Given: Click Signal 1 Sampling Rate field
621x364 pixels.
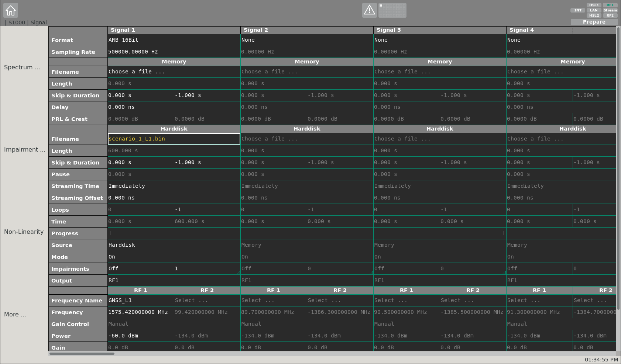Looking at the screenshot, I should pos(174,52).
